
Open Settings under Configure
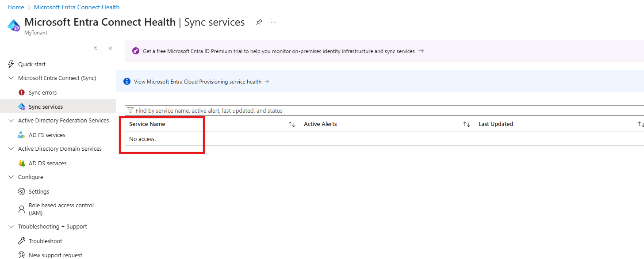[x=38, y=191]
